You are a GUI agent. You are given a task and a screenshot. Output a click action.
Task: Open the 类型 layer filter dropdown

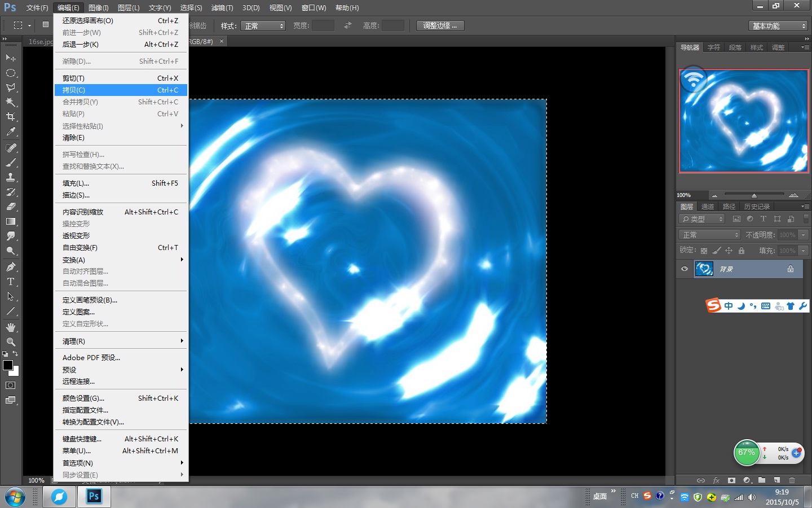702,219
